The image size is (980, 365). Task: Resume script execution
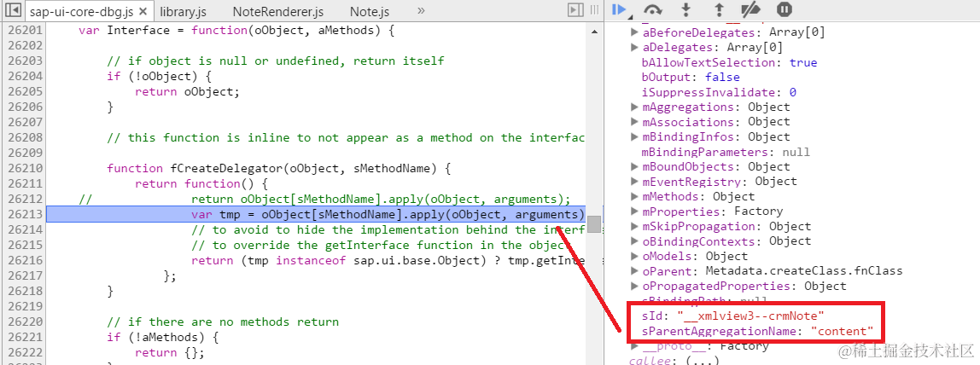click(x=620, y=9)
